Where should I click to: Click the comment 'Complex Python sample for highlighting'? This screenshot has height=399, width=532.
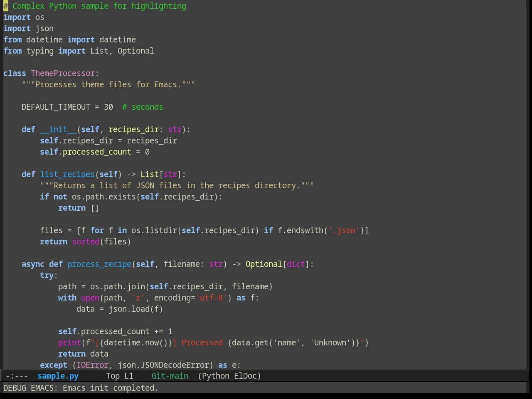[x=99, y=6]
